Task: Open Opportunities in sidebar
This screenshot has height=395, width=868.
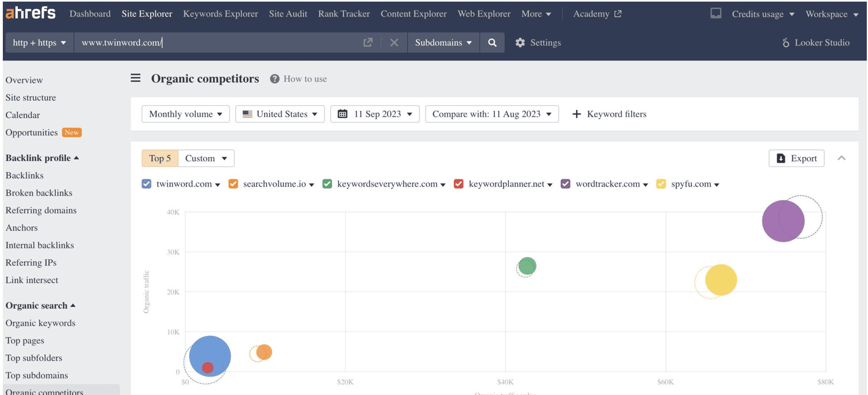Action: [31, 132]
